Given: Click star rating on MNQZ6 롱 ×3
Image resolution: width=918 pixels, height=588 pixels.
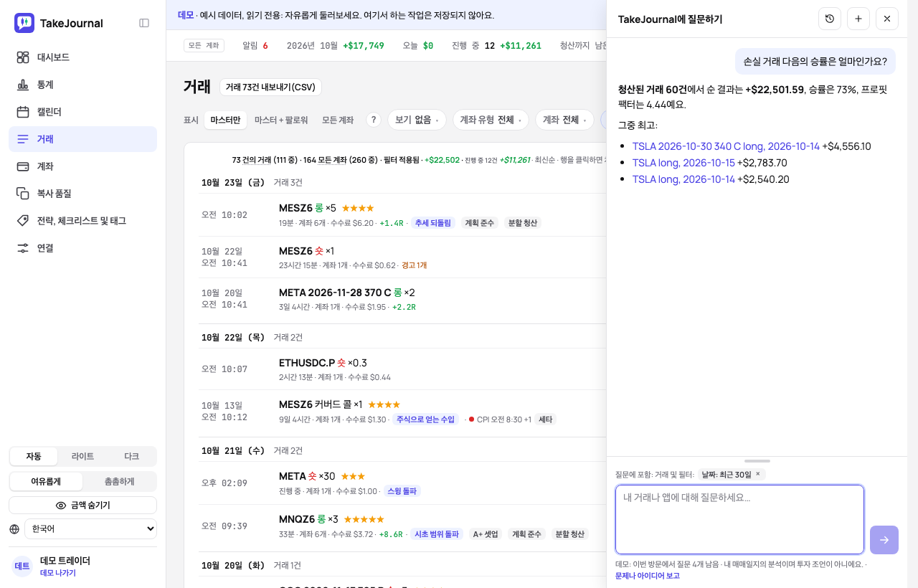Looking at the screenshot, I should pos(364,519).
